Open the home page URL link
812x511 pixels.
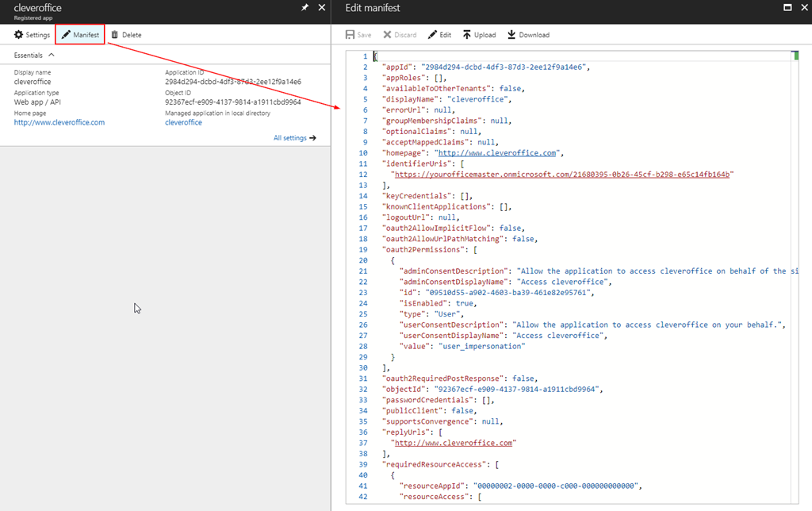pyautogui.click(x=59, y=122)
